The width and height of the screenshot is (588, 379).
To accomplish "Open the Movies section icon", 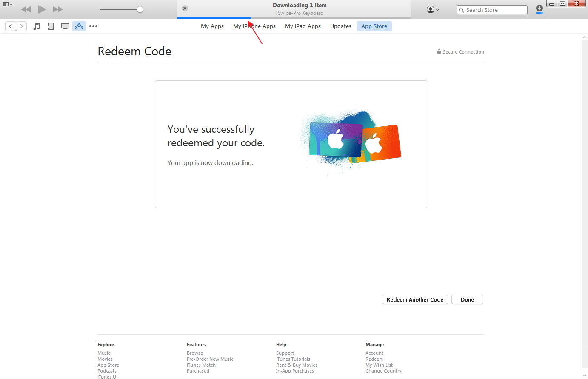I will coord(51,26).
